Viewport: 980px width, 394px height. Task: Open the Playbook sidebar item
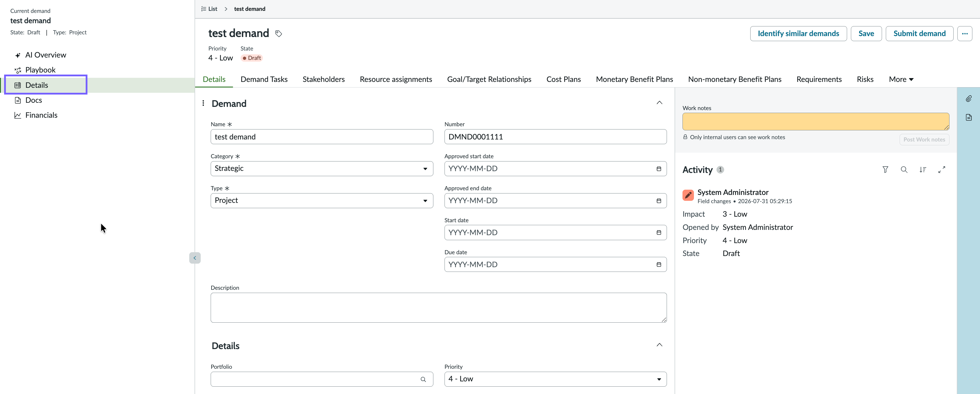pos(40,70)
